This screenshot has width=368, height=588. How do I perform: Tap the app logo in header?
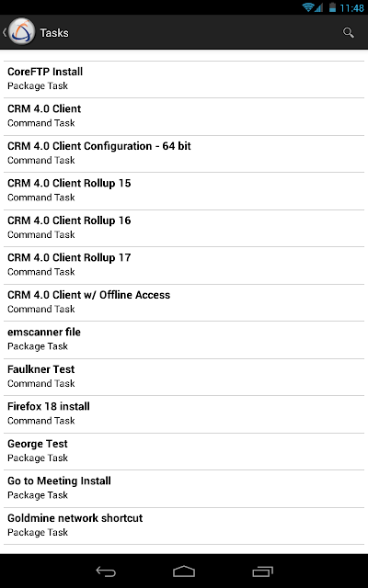(21, 32)
